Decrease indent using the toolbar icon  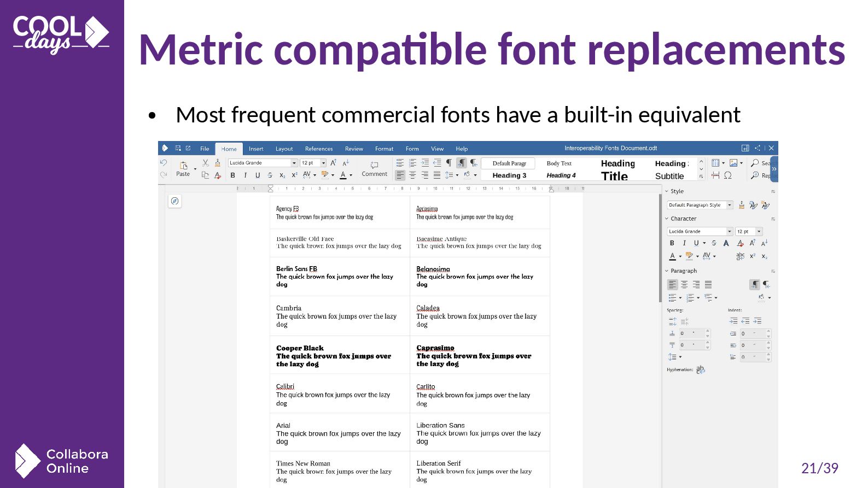(437, 163)
